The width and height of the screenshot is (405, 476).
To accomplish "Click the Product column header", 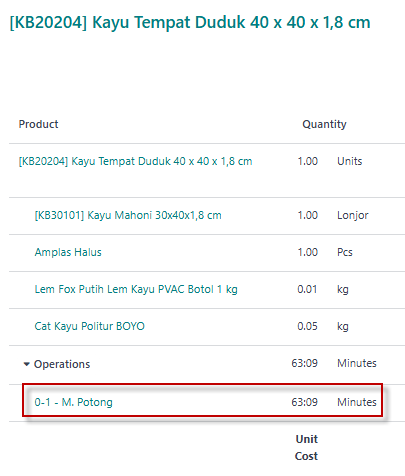I will tap(38, 124).
